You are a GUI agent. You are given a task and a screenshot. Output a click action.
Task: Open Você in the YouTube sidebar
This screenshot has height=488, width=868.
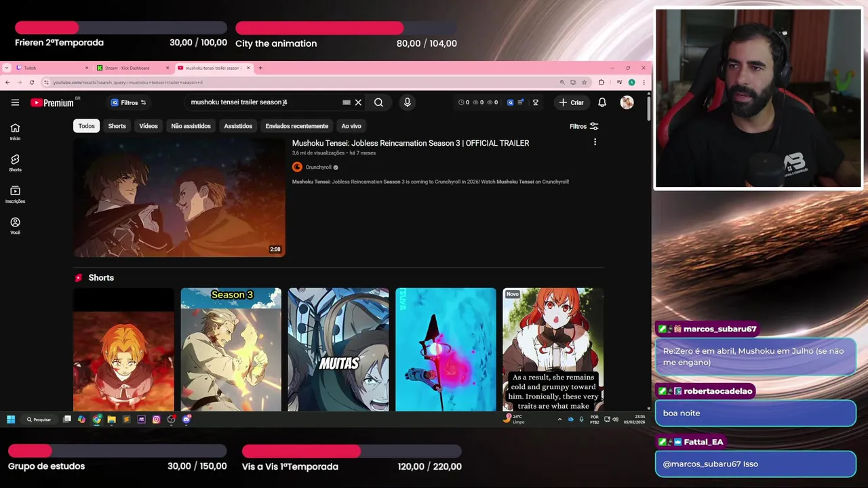pyautogui.click(x=15, y=226)
